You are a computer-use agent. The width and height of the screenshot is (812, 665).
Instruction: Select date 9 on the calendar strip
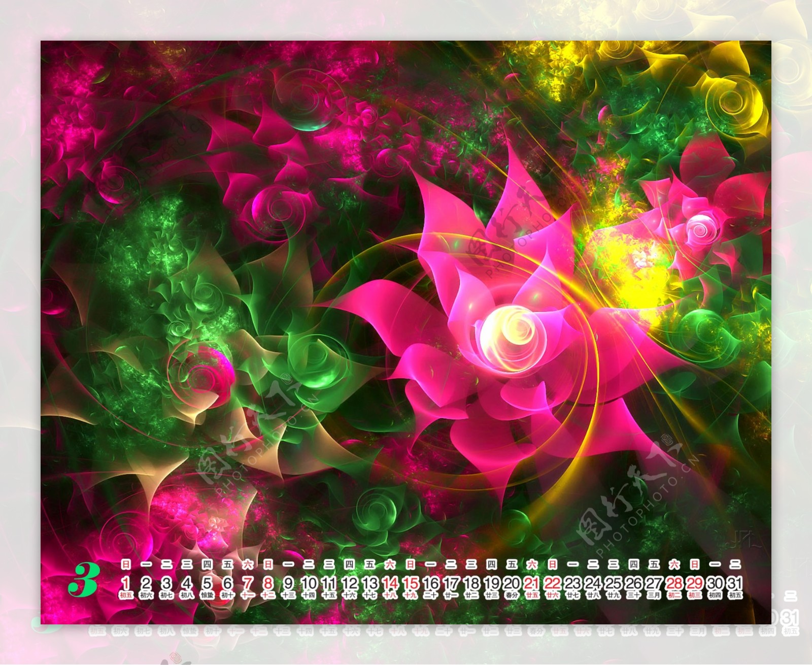tap(288, 583)
